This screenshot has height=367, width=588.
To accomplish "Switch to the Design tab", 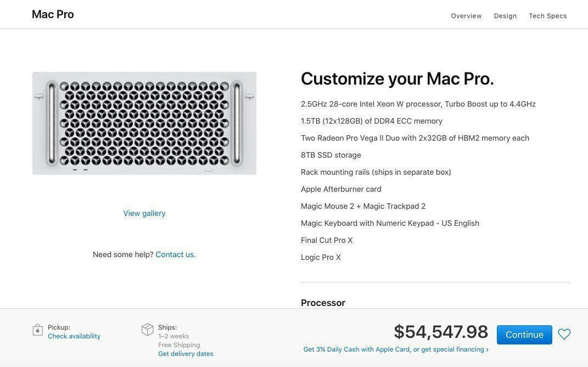I will pyautogui.click(x=505, y=16).
